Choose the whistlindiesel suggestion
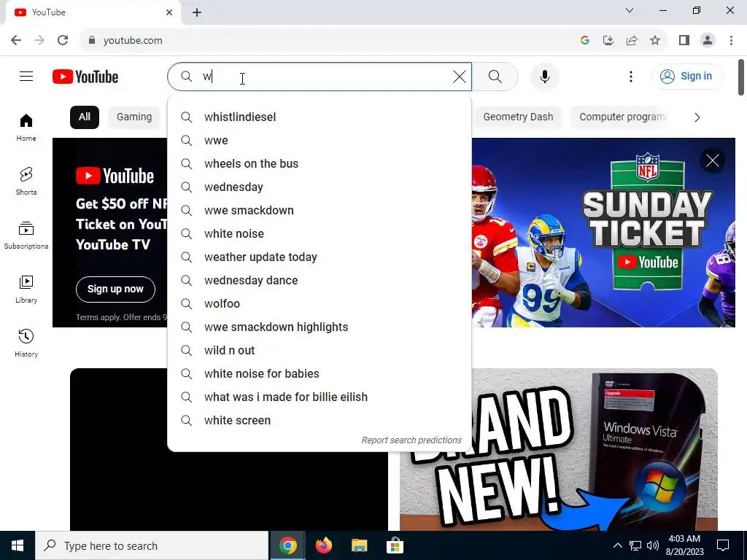The image size is (747, 560). (x=320, y=117)
